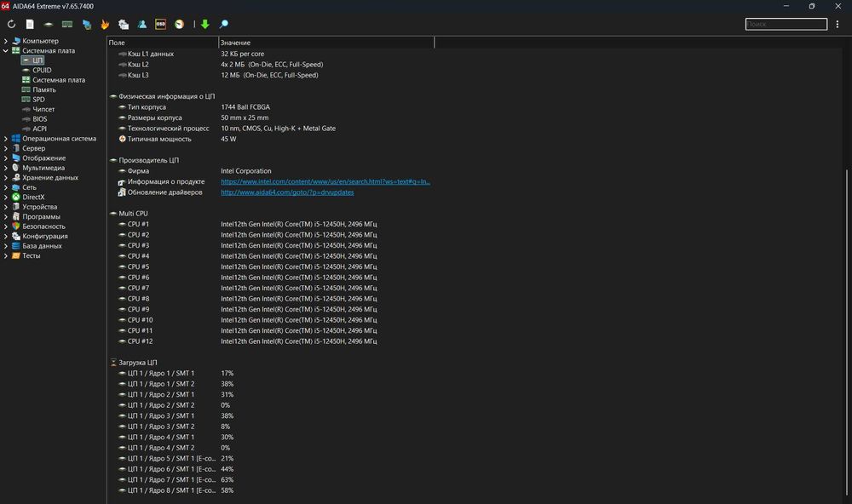The image size is (852, 504).
Task: Select the Устройства tree item
Action: click(x=40, y=207)
